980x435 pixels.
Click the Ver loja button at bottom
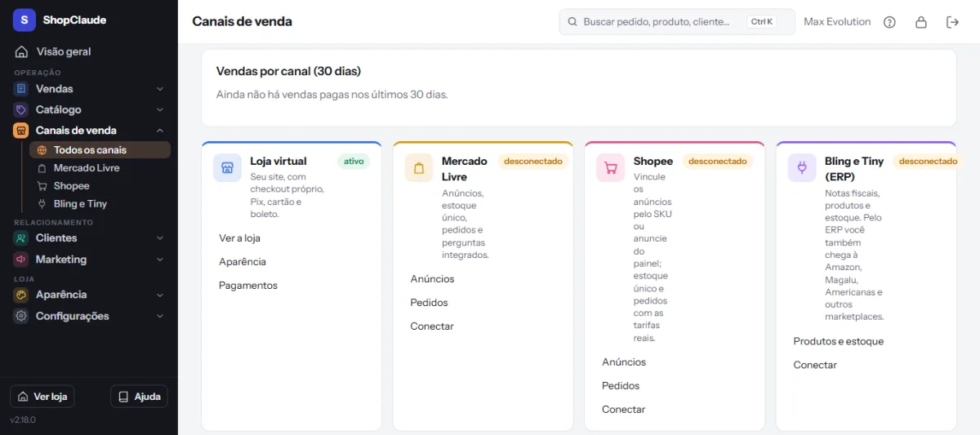pyautogui.click(x=42, y=397)
